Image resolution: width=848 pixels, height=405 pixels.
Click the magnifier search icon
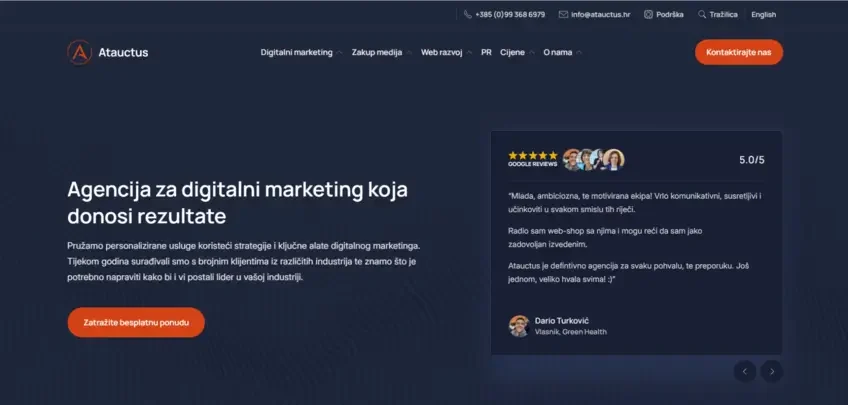coord(702,15)
